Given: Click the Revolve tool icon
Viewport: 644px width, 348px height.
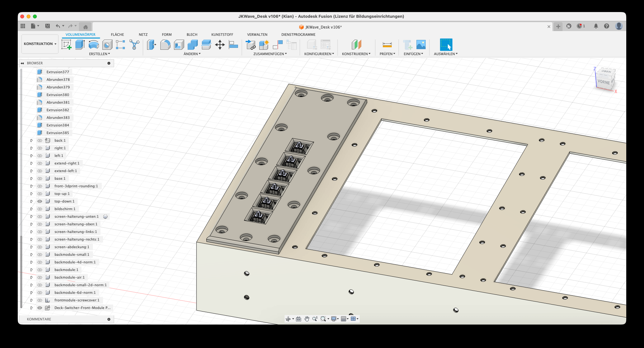Looking at the screenshot, I should (93, 45).
